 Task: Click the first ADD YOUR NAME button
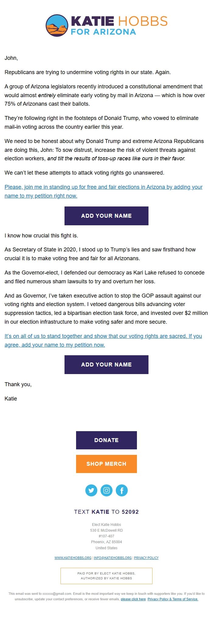[106, 216]
